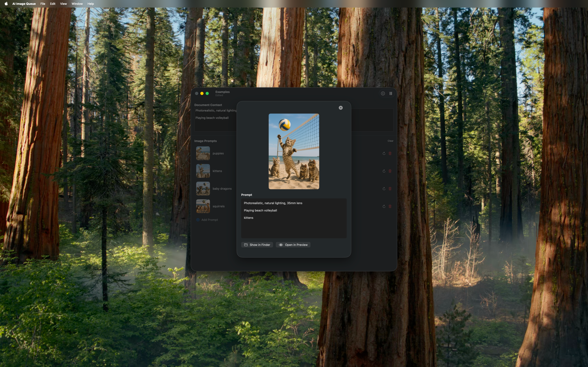Open the Window menu
Viewport: 588px width, 367px height.
77,4
